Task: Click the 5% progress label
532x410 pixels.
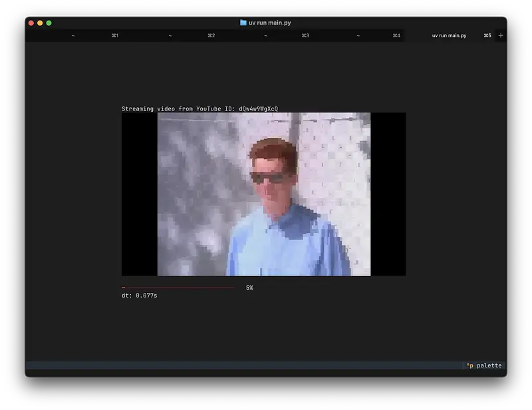Action: (249, 288)
